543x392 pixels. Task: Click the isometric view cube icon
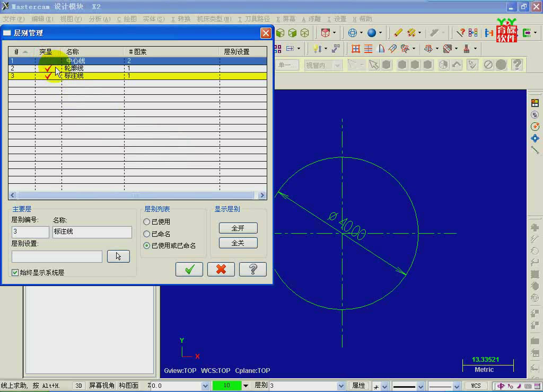pos(280,33)
